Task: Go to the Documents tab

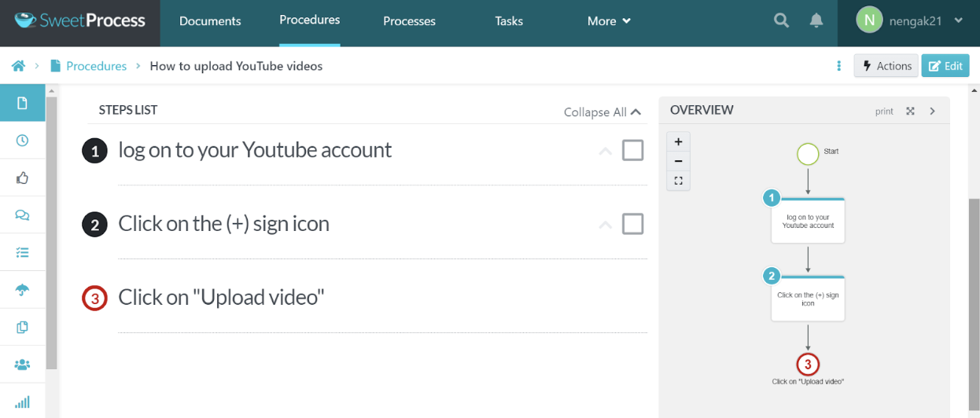Action: (x=210, y=21)
